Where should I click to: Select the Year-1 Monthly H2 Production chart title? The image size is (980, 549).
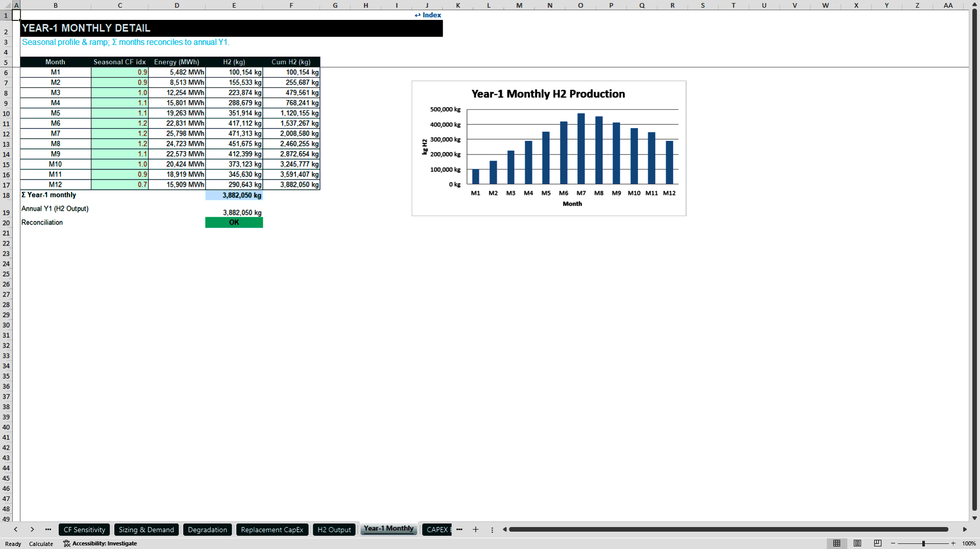548,94
